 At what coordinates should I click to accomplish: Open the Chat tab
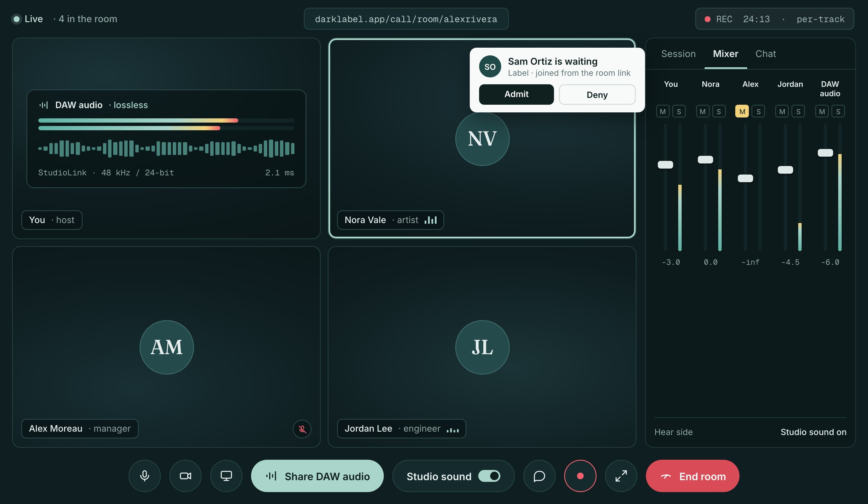tap(765, 54)
